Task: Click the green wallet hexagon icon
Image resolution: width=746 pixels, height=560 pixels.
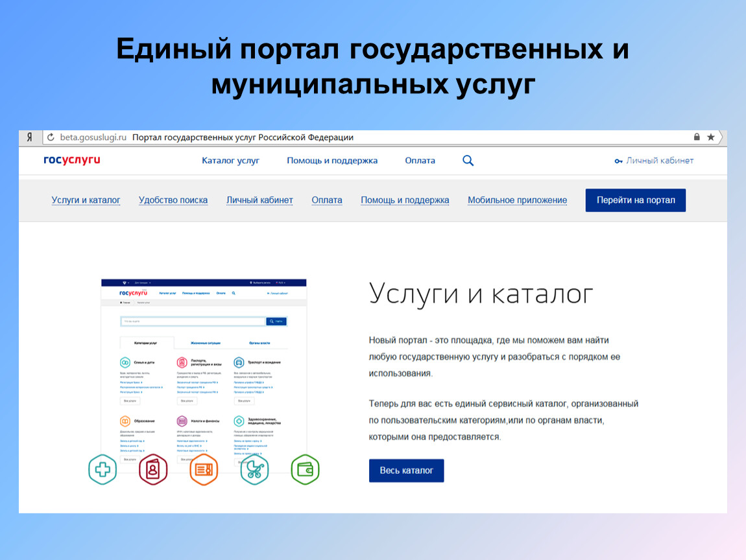Action: (x=305, y=469)
